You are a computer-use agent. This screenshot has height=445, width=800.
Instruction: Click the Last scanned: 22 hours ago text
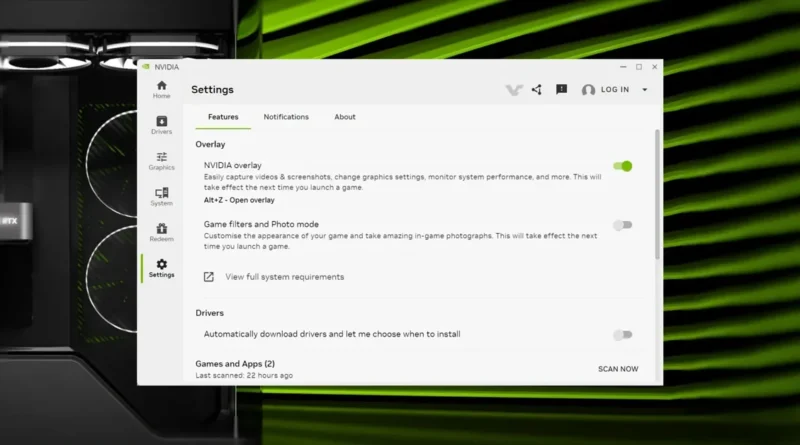244,375
